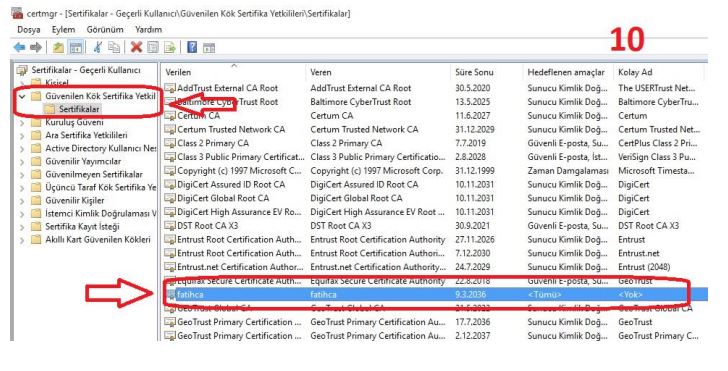Expand Active Directory Kullanıcı node

(22, 149)
